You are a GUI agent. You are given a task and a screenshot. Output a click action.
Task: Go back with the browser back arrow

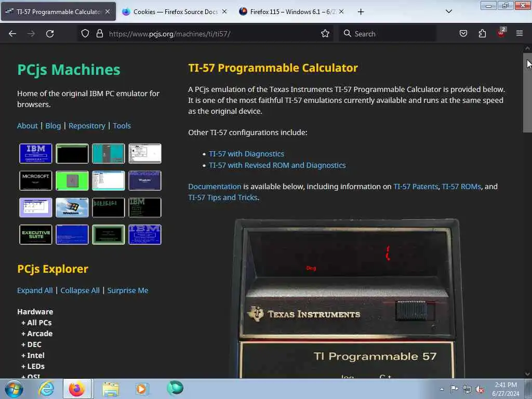(x=12, y=34)
